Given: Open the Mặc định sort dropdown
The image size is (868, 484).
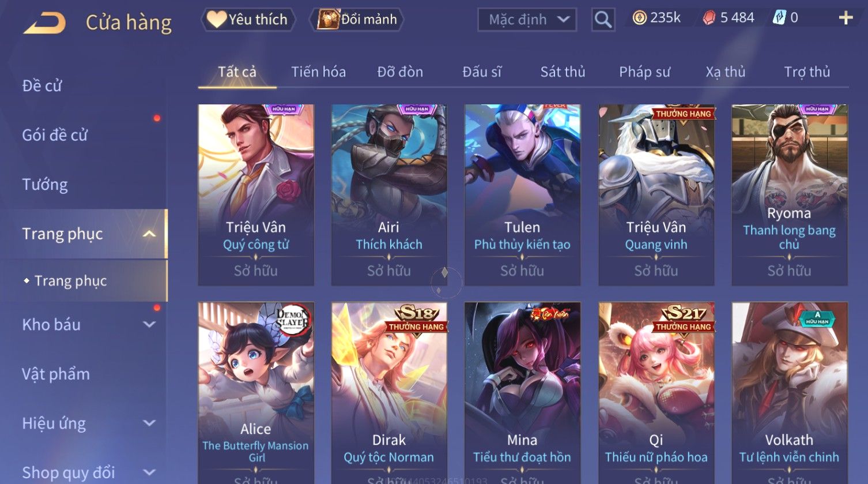Looking at the screenshot, I should [x=527, y=20].
